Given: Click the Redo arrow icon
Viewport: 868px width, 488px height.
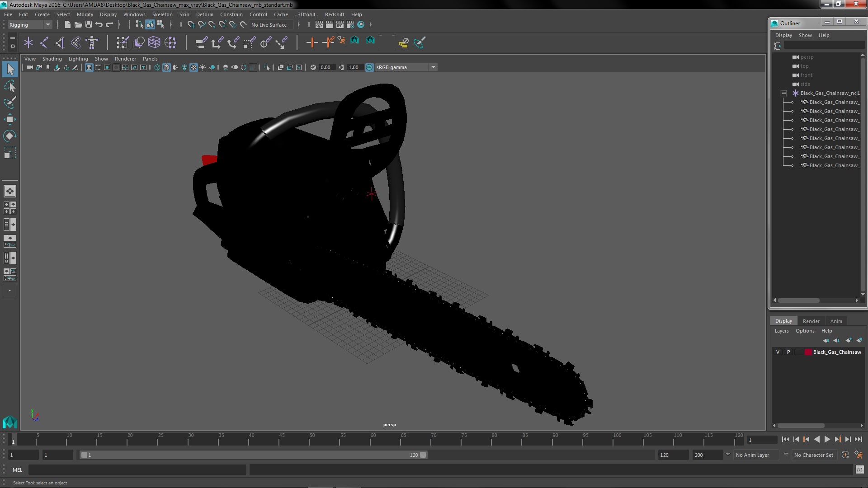Looking at the screenshot, I should coord(109,24).
